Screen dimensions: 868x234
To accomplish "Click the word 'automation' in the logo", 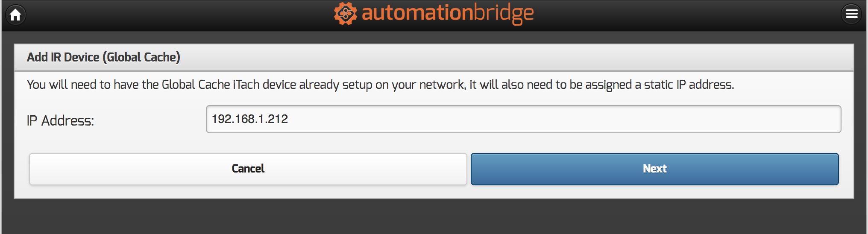I will tap(417, 14).
